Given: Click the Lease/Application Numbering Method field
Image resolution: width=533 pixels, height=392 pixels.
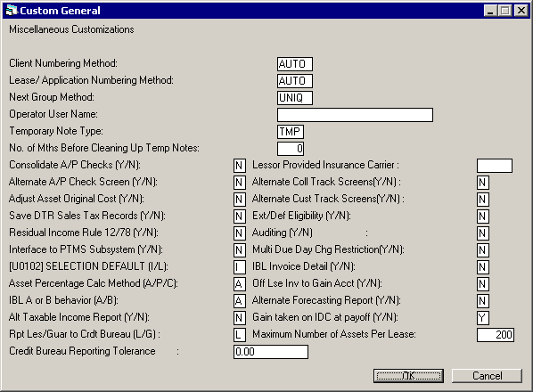Looking at the screenshot, I should [295, 81].
